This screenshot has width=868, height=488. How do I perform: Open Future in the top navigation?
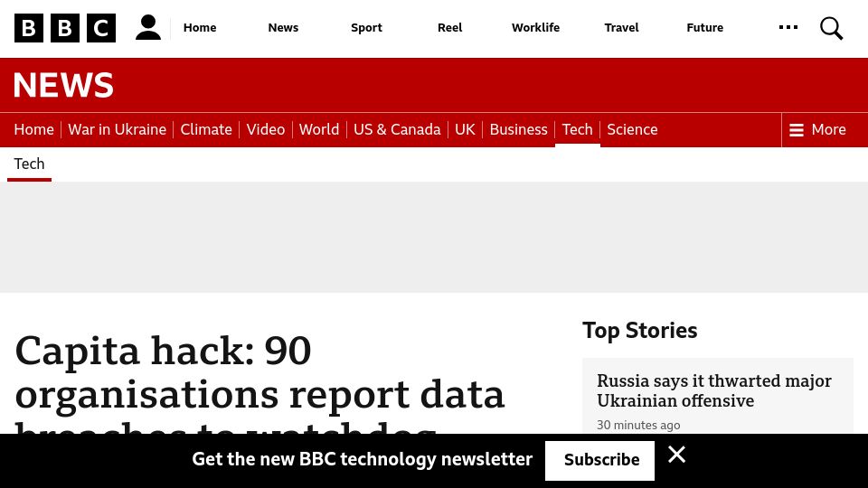click(704, 28)
